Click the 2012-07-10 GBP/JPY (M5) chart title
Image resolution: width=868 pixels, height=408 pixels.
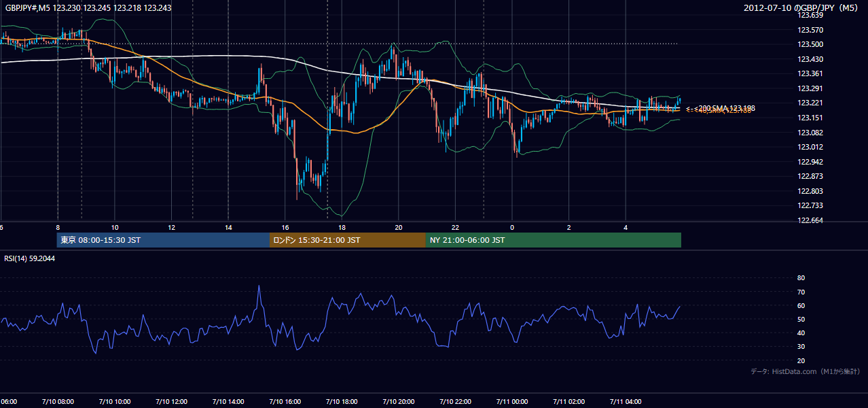[x=801, y=8]
